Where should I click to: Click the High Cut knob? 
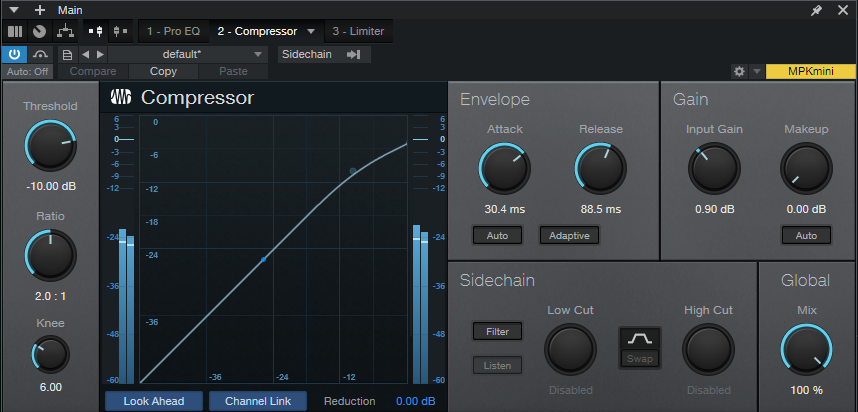708,350
